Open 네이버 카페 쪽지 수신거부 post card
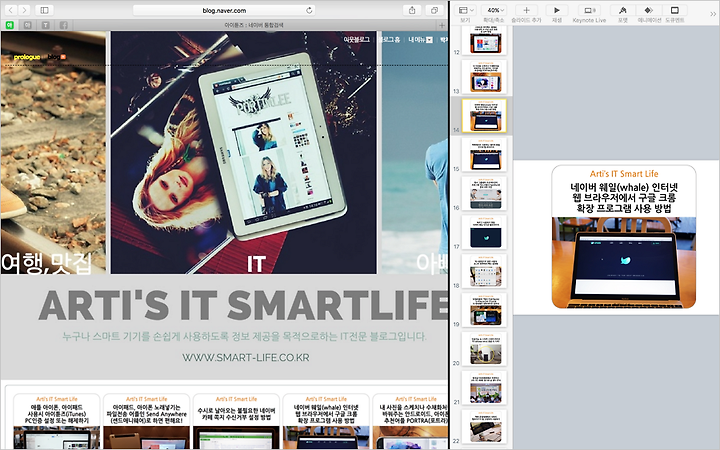 point(236,422)
